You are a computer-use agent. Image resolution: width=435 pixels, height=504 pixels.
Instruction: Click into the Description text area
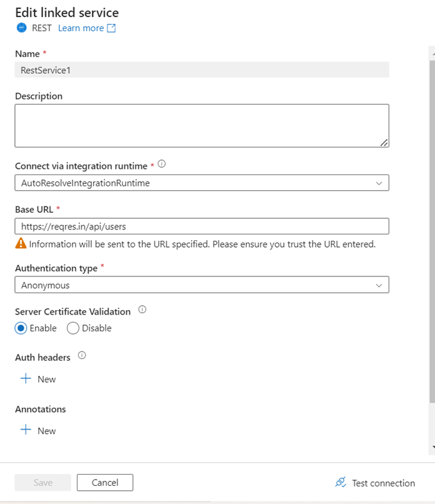[201, 125]
